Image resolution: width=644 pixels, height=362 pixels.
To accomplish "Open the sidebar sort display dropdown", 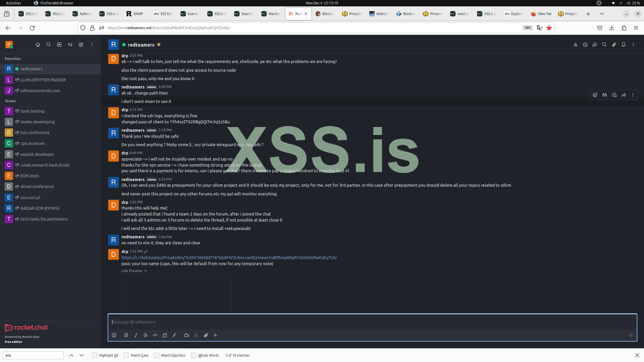I will (x=70, y=45).
